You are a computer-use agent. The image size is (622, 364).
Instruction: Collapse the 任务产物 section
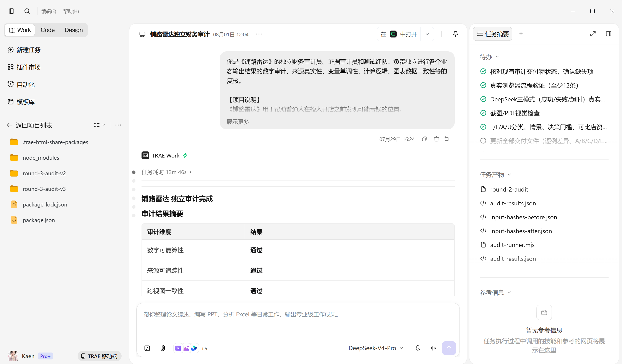tap(495, 174)
